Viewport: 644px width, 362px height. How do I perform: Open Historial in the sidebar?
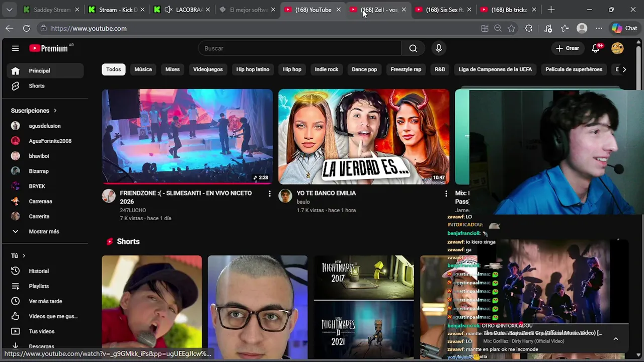45,271
